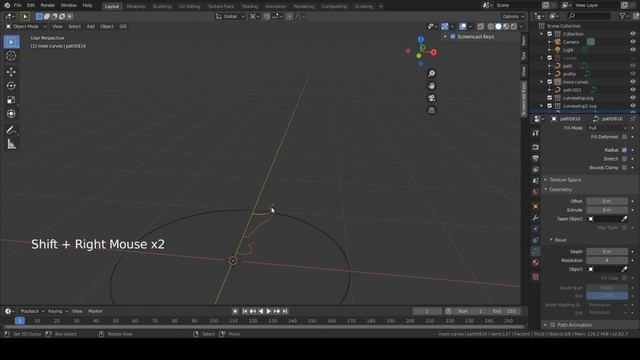The height and width of the screenshot is (360, 640).
Task: Hide path.001 in the outliner
Action: pyautogui.click(x=633, y=90)
